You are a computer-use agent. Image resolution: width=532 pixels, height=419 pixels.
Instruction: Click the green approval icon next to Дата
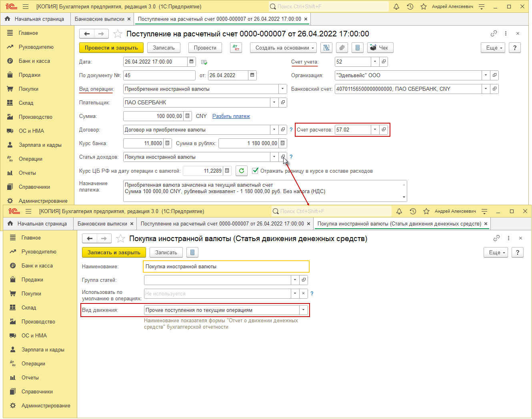204,62
